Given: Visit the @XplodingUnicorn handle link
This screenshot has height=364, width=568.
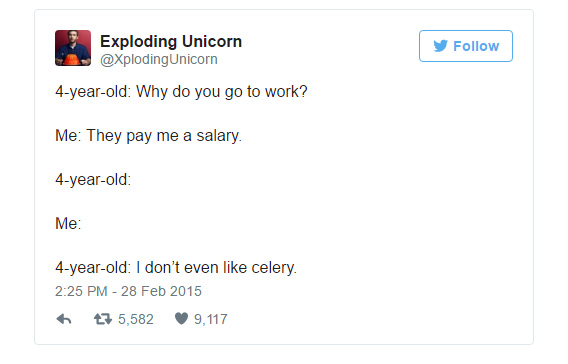Looking at the screenshot, I should (x=159, y=59).
